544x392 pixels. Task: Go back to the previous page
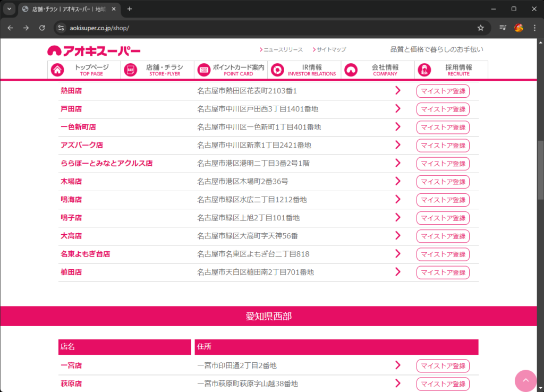coord(11,28)
